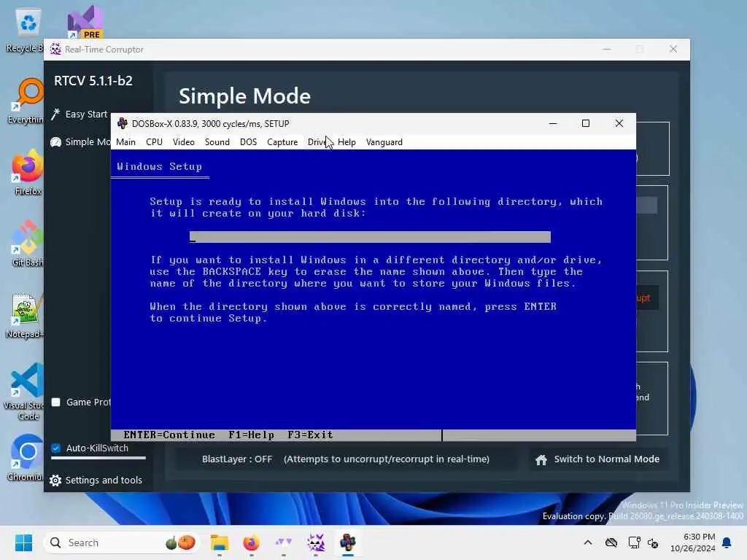This screenshot has width=747, height=560.
Task: Show hidden system tray icons
Action: point(588,542)
